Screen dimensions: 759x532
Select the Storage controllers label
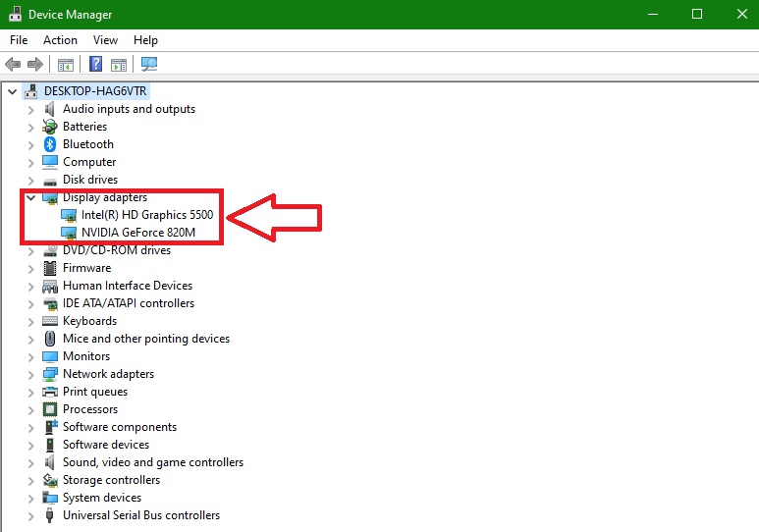click(111, 480)
